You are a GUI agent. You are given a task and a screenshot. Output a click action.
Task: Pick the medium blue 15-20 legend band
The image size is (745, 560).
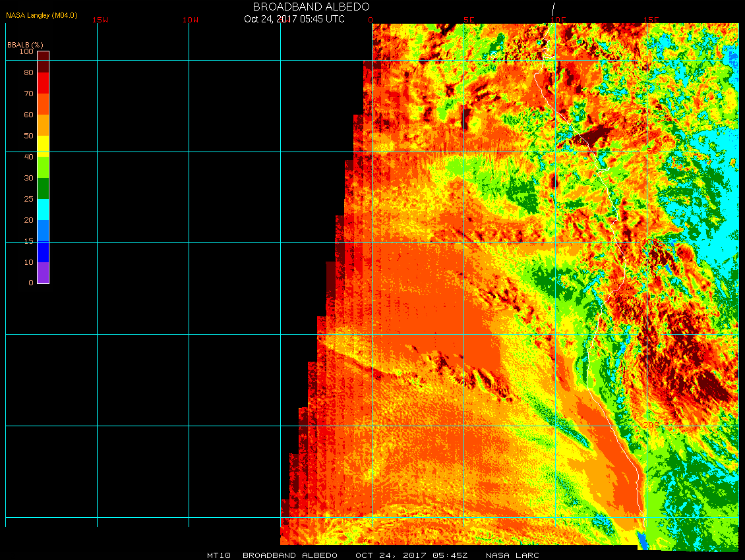click(x=44, y=231)
